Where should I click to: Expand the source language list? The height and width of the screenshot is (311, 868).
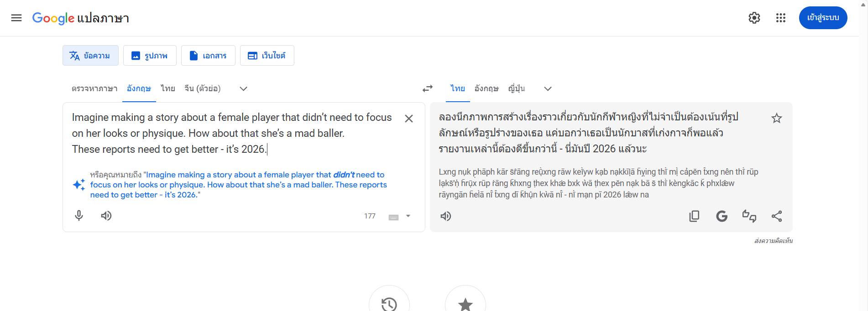click(x=243, y=88)
